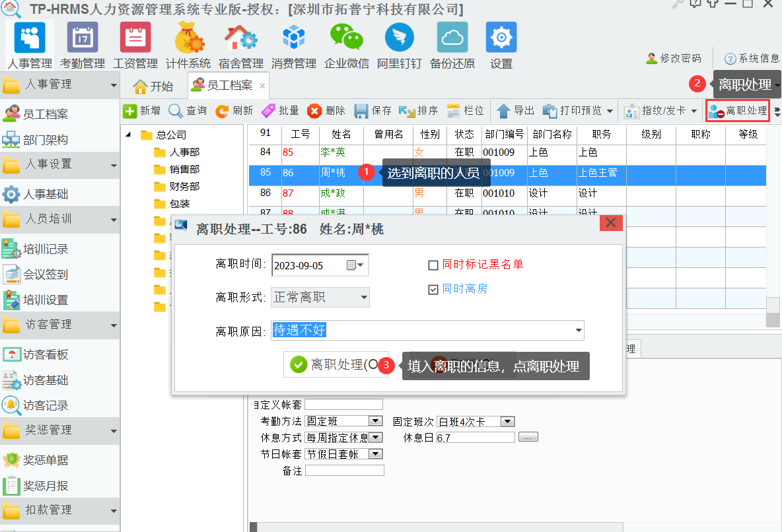Expand the 打印预览 dropdown arrow
Screen dimensions: 782x532
point(610,111)
